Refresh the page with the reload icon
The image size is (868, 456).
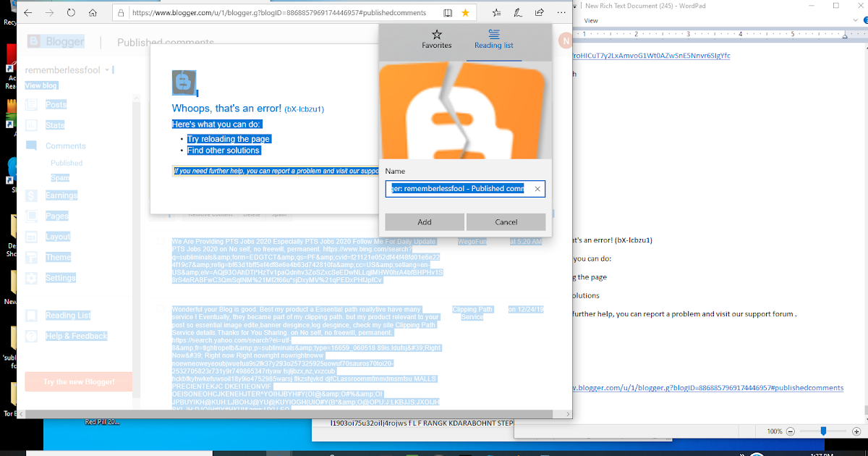click(x=71, y=12)
